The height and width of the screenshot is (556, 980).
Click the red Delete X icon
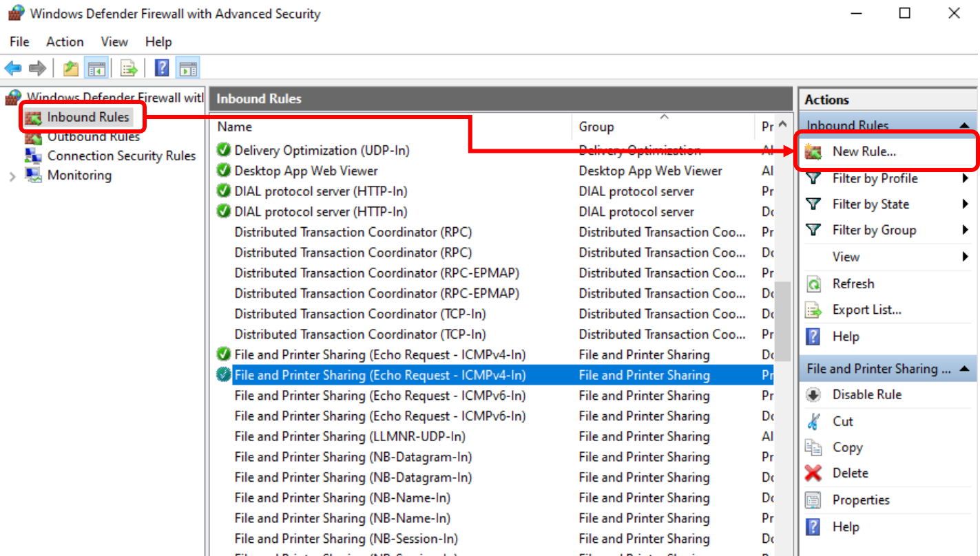[813, 473]
